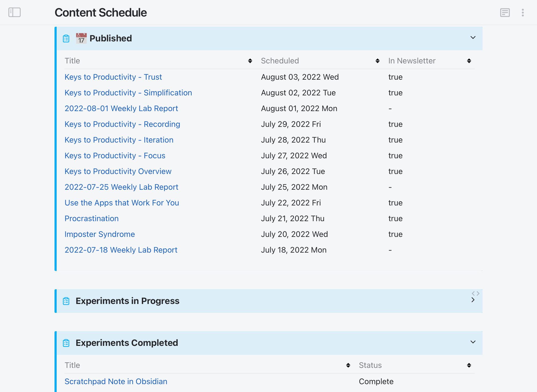The image size is (537, 392).
Task: Select the July 26, 2022 Tue cell
Action: point(293,171)
